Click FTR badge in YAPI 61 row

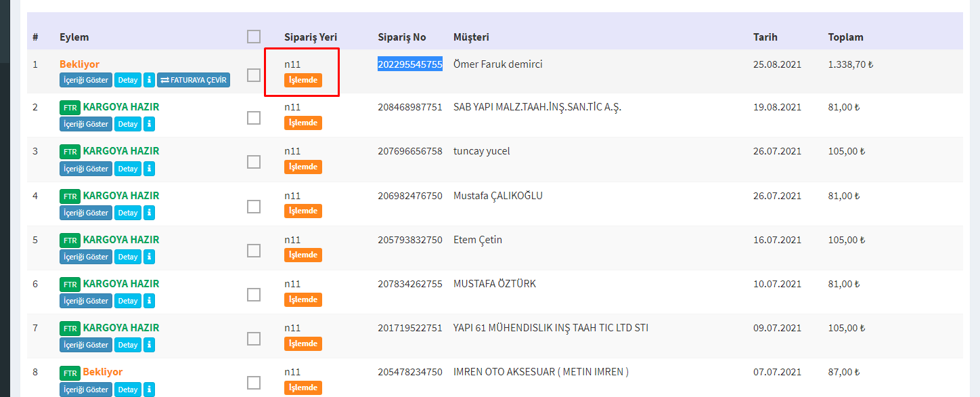pyautogui.click(x=70, y=329)
